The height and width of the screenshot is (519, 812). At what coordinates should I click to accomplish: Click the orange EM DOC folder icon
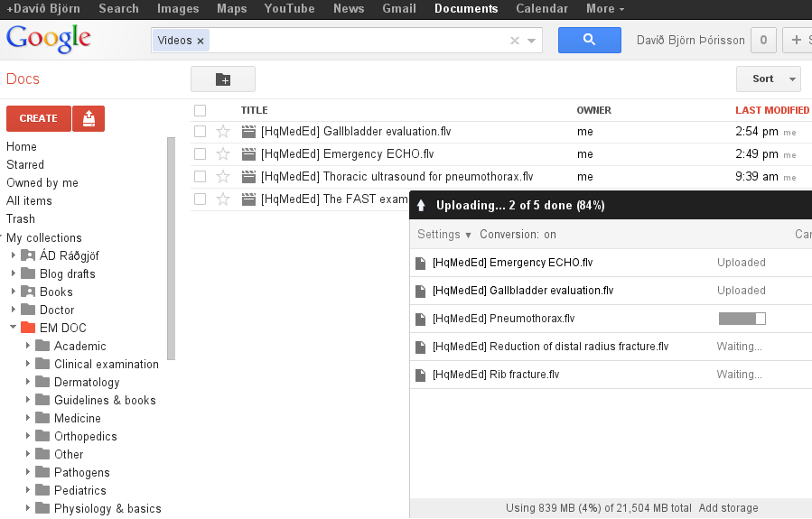pos(28,328)
